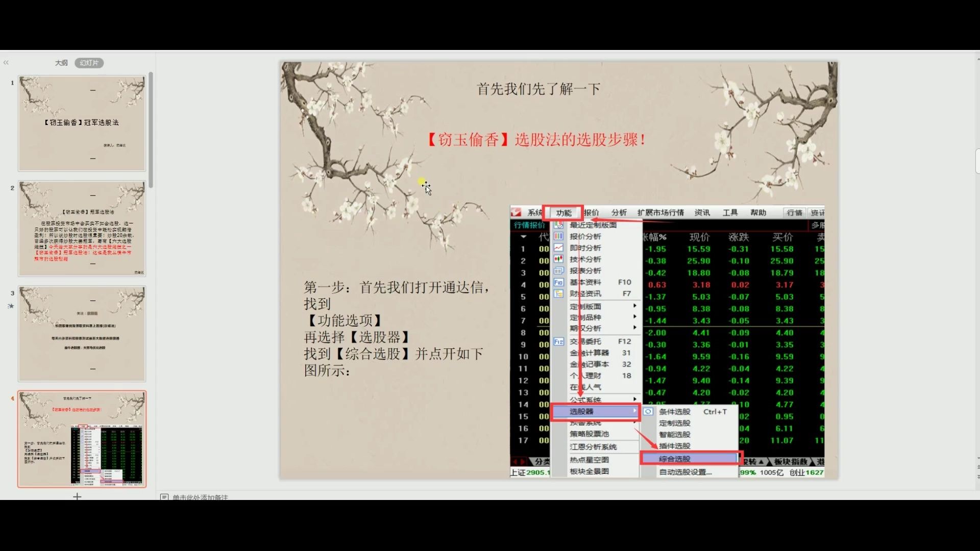Expand the 公式系统 submenu arrow
The image size is (980, 551).
[635, 399]
